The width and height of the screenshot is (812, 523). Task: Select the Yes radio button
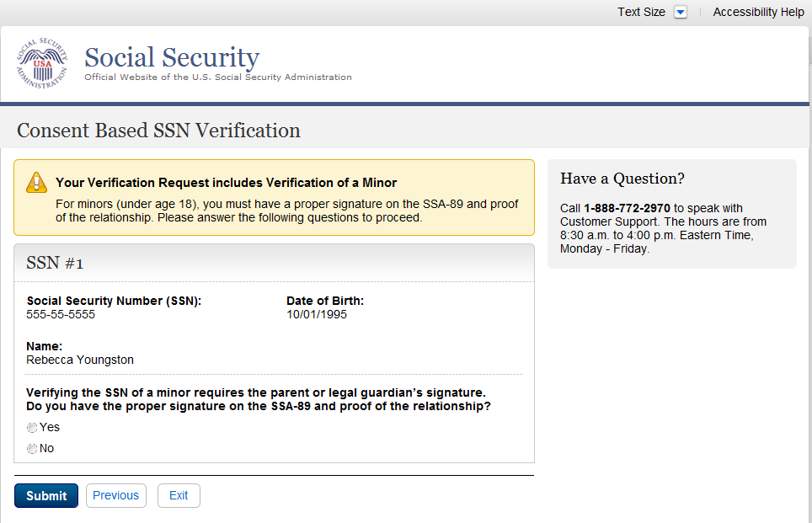point(32,428)
